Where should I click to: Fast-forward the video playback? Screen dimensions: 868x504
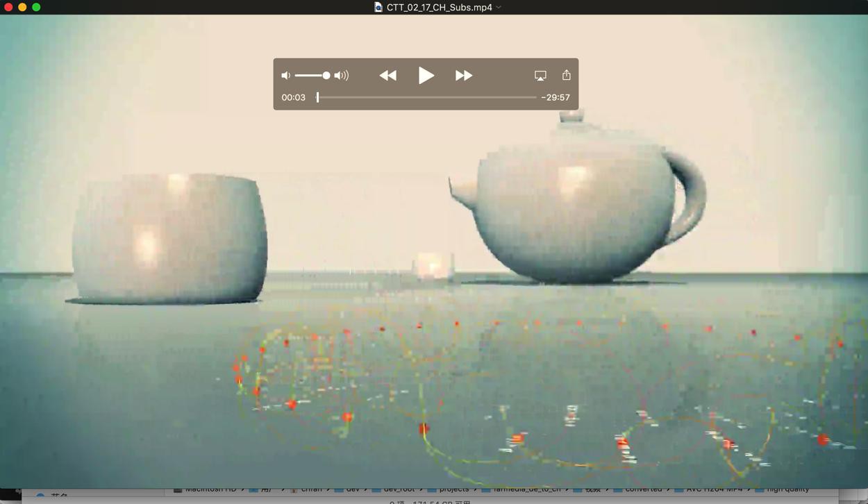coord(464,76)
